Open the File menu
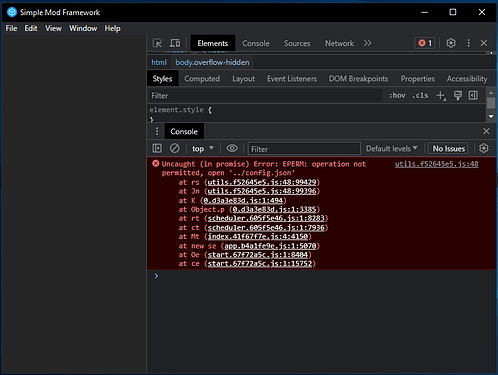The width and height of the screenshot is (498, 375). tap(11, 28)
